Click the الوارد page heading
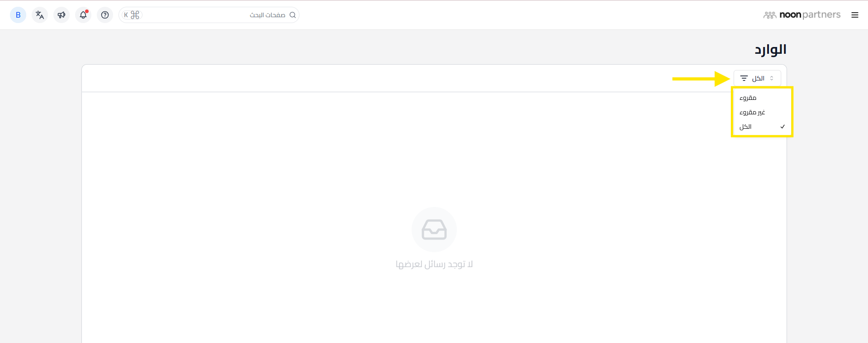Screen dimensions: 868x343 [x=770, y=49]
